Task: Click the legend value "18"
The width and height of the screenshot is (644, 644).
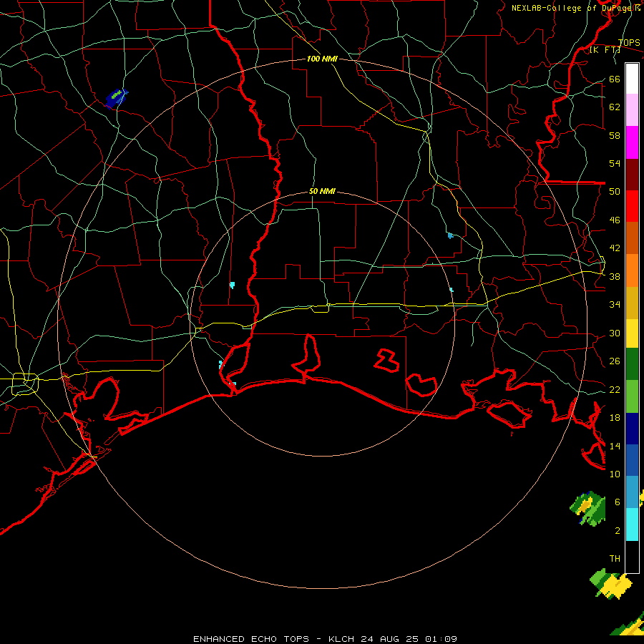Action: tap(615, 418)
